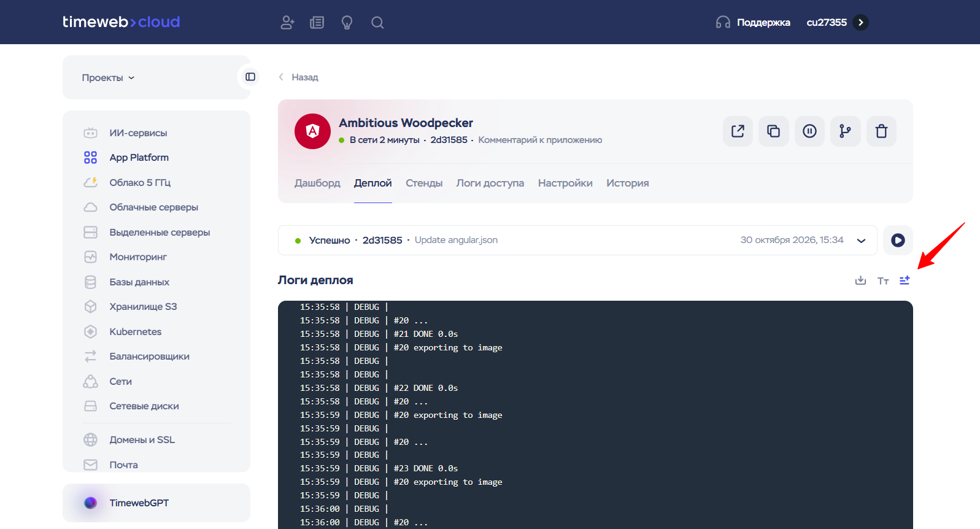Change log font size Tт icon
Viewport: 980px width, 529px height.
coord(883,281)
